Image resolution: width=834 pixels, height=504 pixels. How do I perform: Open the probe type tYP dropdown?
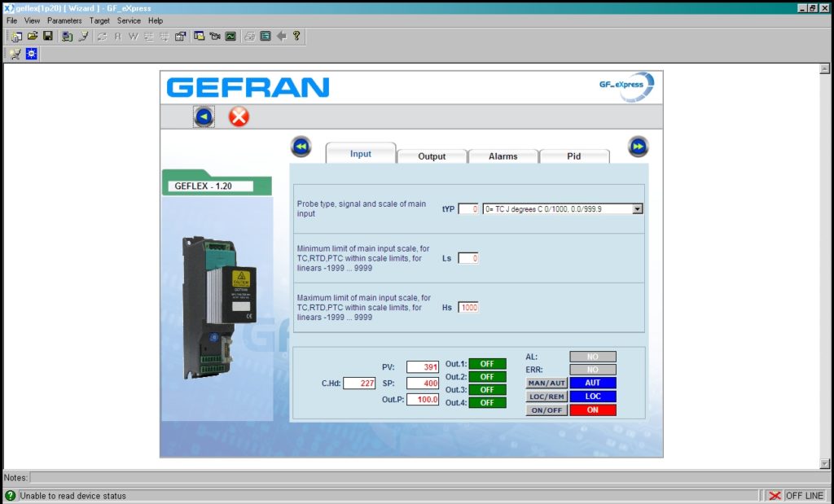pyautogui.click(x=638, y=208)
